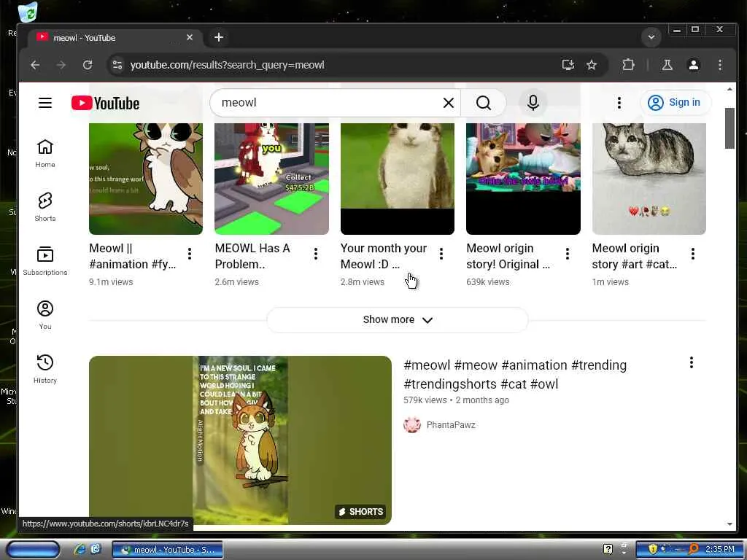Open the browser profile icon

694,65
